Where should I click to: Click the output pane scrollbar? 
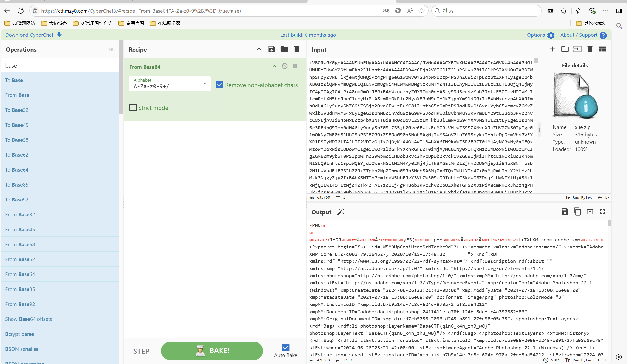pyautogui.click(x=609, y=223)
